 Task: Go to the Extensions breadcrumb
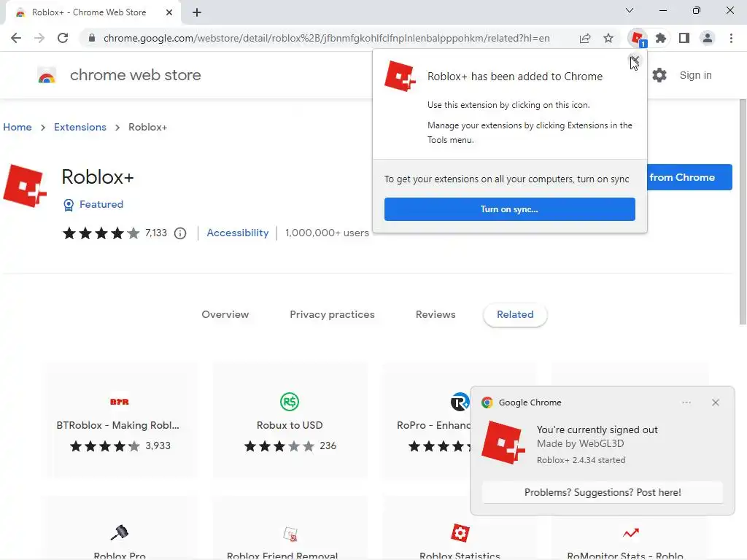point(80,127)
